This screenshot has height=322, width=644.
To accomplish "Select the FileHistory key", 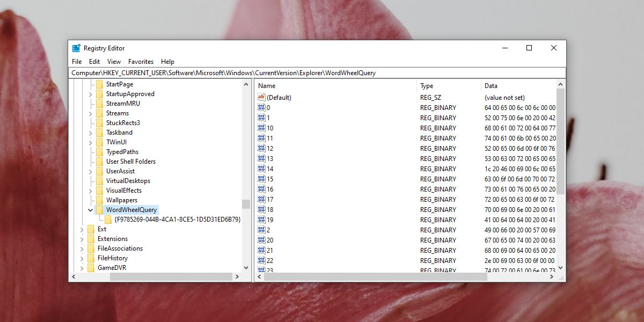I will [x=113, y=258].
